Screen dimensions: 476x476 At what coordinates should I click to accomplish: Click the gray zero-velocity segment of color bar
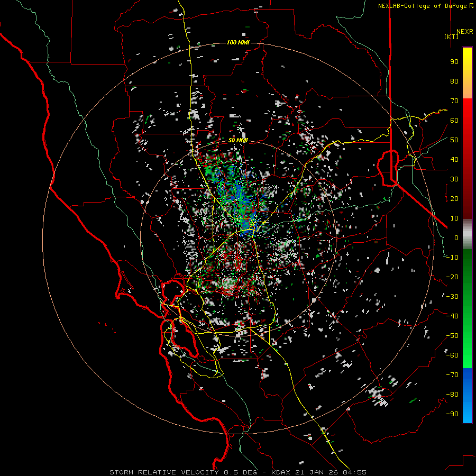tap(467, 234)
